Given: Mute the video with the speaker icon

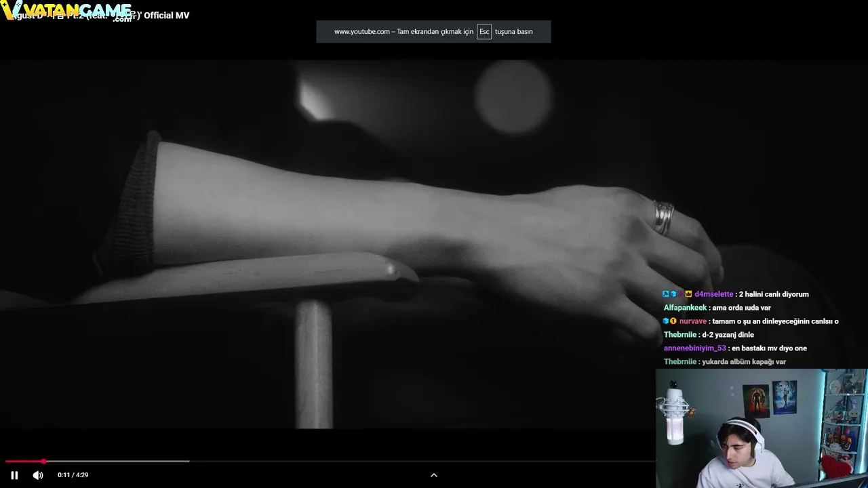Looking at the screenshot, I should click(x=38, y=475).
